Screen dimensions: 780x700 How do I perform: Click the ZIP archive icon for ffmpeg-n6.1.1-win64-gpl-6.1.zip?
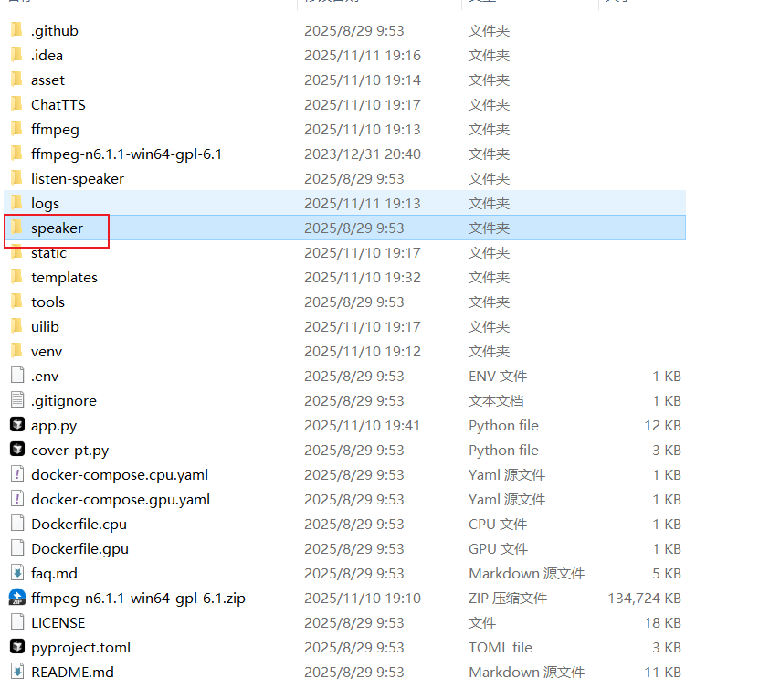17,598
